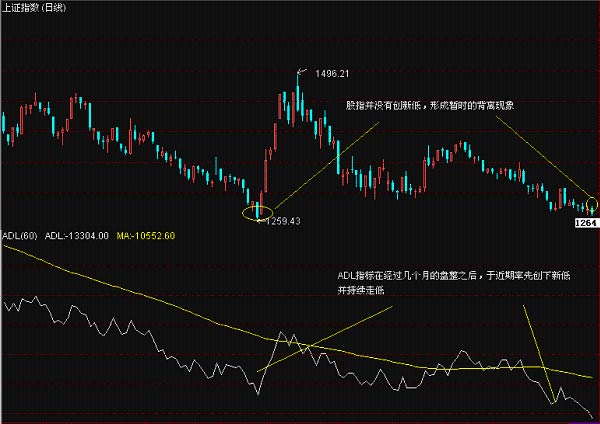This screenshot has height=424, width=600.
Task: Select the 1259.43 low price label
Action: point(283,221)
